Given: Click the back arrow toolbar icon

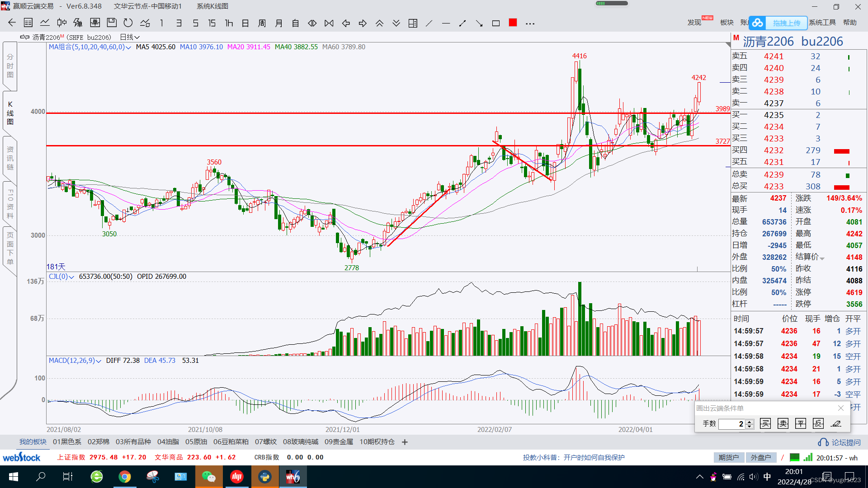Looking at the screenshot, I should pyautogui.click(x=12, y=23).
